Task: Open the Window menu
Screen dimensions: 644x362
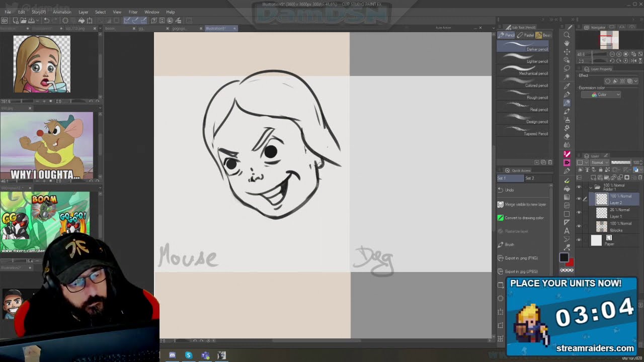Action: (x=151, y=12)
